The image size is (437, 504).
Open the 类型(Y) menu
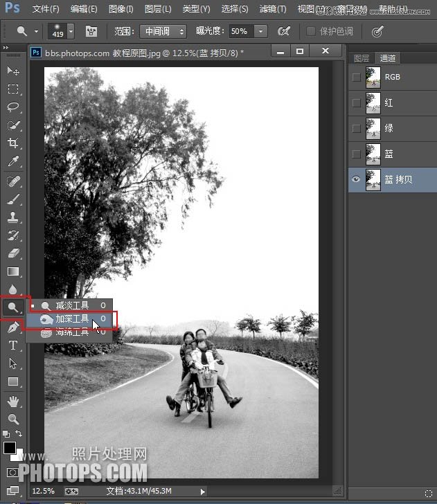coord(196,9)
